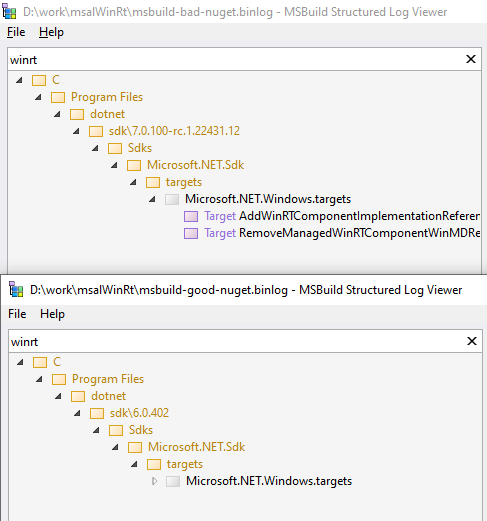Click purple target icon for RemoveManagedWinRTComponentWinMDRe
The height and width of the screenshot is (521, 487).
pyautogui.click(x=191, y=233)
